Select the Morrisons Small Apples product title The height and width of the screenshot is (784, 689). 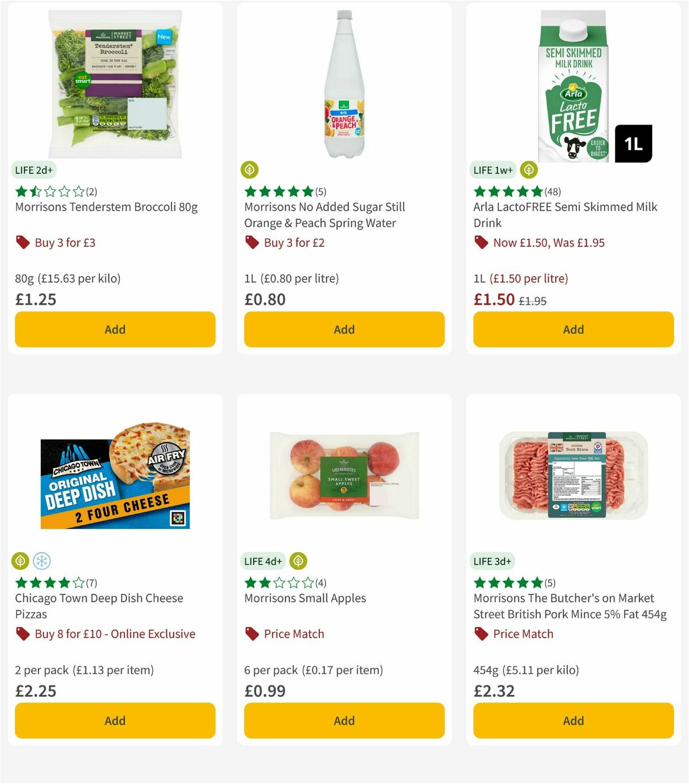[305, 598]
